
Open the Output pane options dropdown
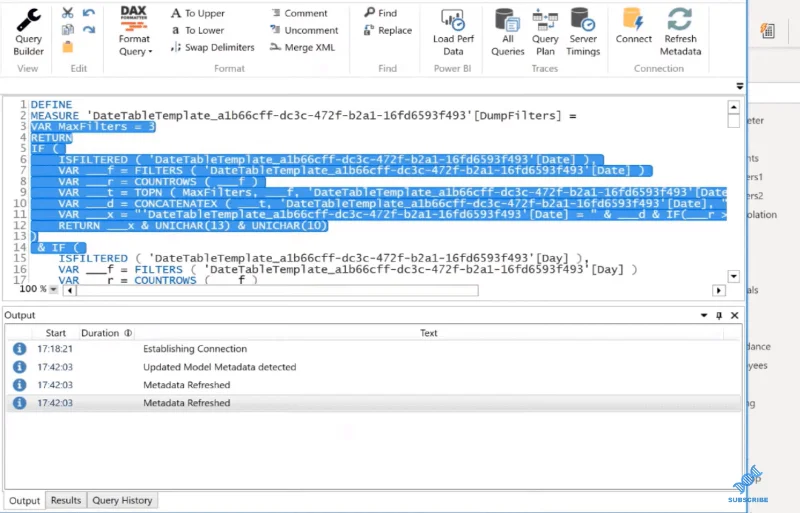coord(704,315)
